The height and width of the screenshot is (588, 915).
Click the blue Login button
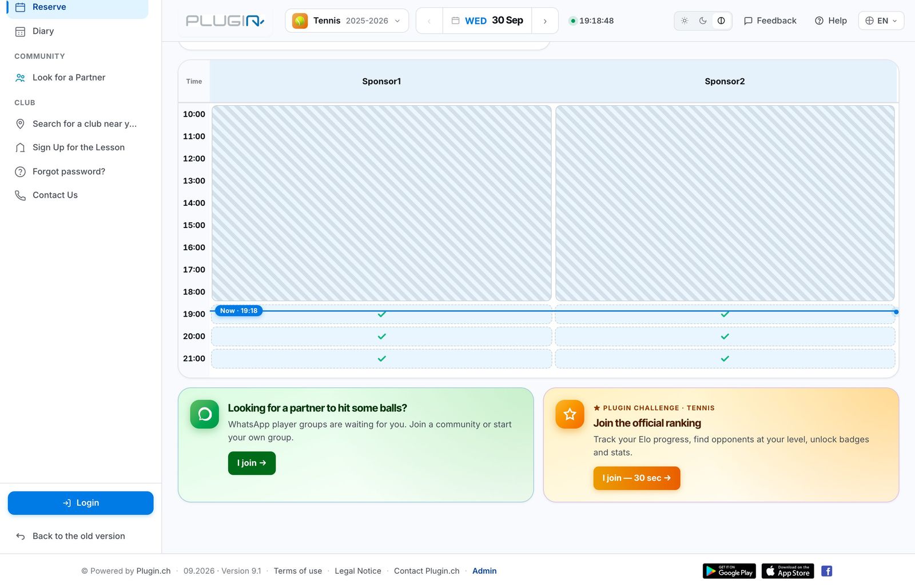[x=81, y=503]
